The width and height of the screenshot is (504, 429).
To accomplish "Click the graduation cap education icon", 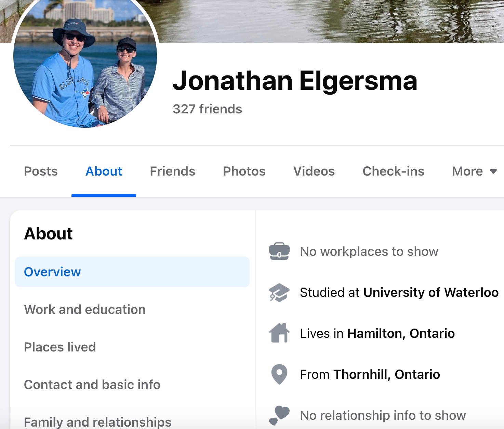I will click(x=279, y=292).
